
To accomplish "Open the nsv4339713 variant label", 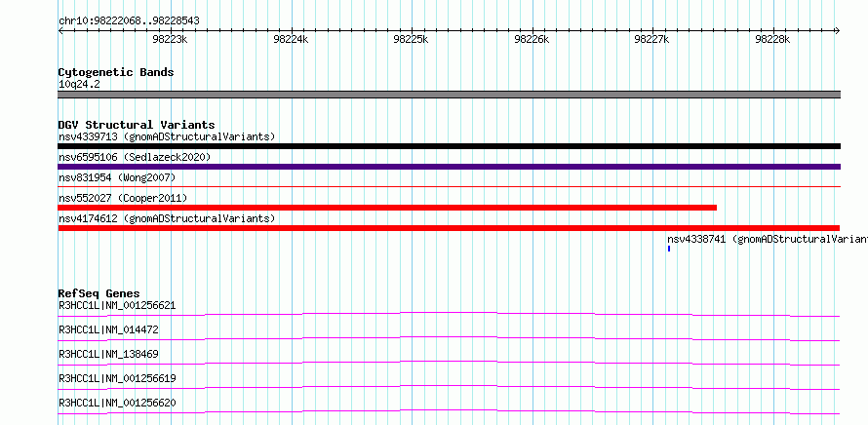I will point(167,136).
